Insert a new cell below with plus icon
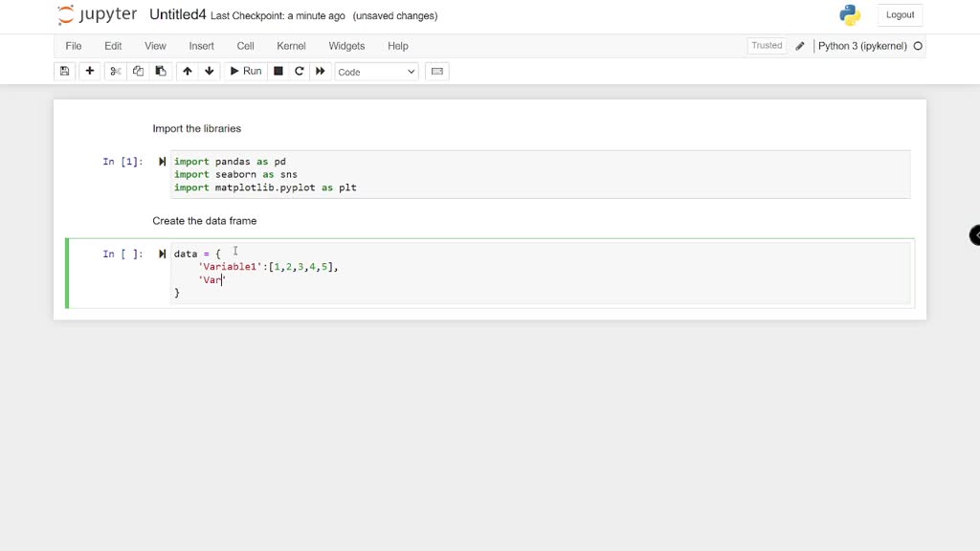 [x=89, y=71]
